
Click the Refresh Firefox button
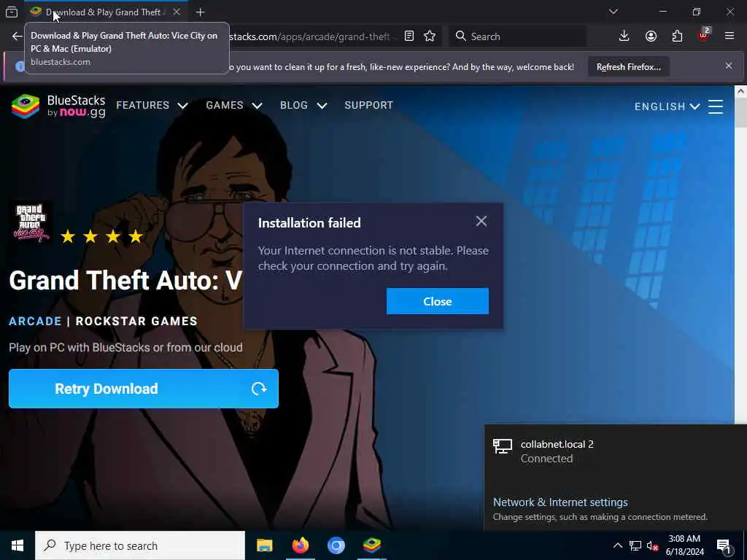pyautogui.click(x=628, y=67)
